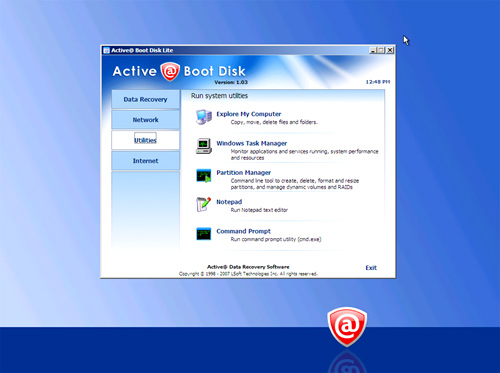Launch the Command Prompt link
Screen dimensions: 500x373
tap(243, 231)
